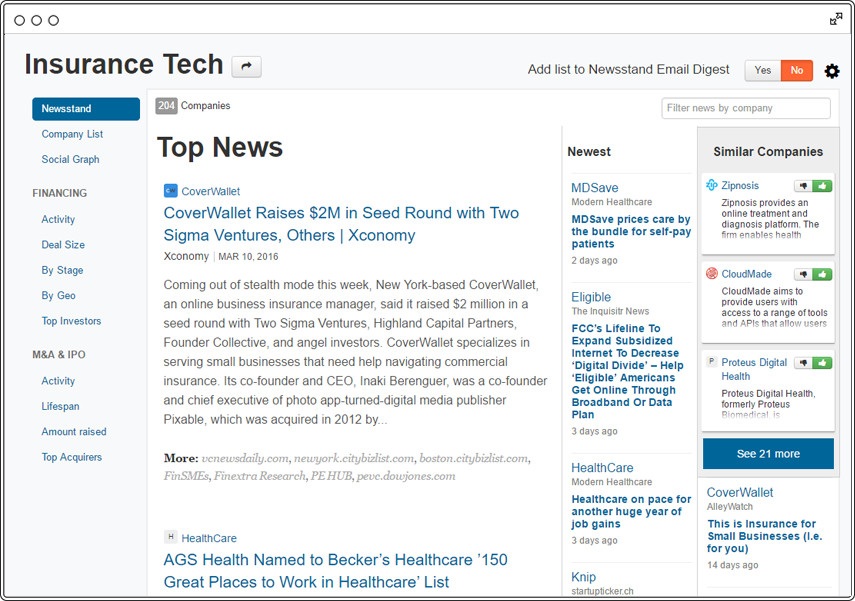Open Zipnosis company name link
The width and height of the screenshot is (855, 601).
pos(740,185)
